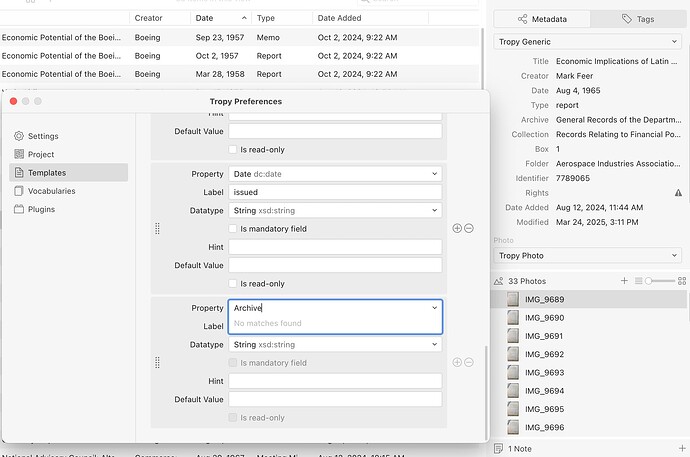Add a field after the issued field
The width and height of the screenshot is (690, 457).
pos(457,228)
